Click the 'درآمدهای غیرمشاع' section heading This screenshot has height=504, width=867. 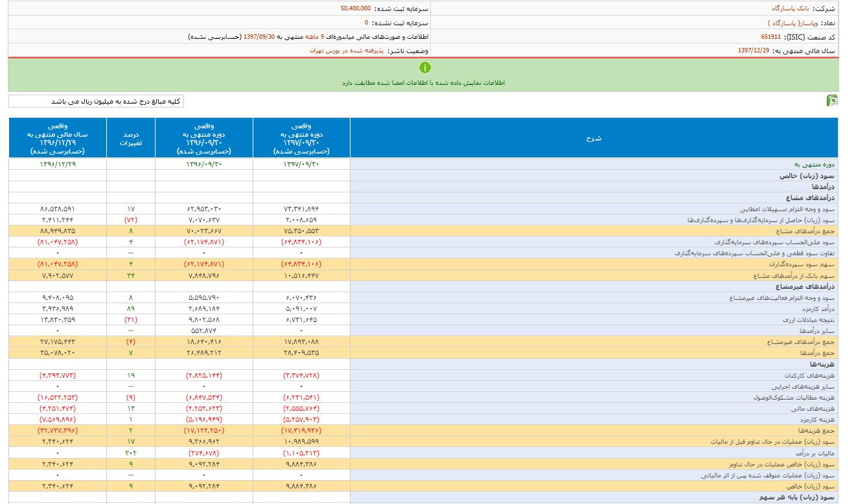[x=805, y=286]
